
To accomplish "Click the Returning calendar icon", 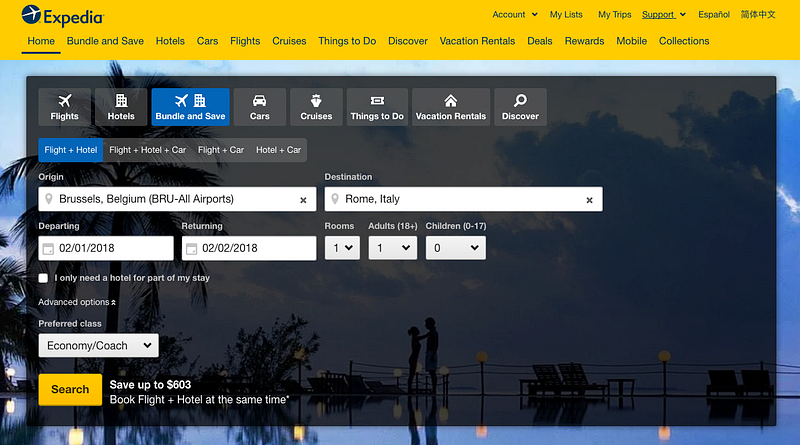I will coord(191,249).
